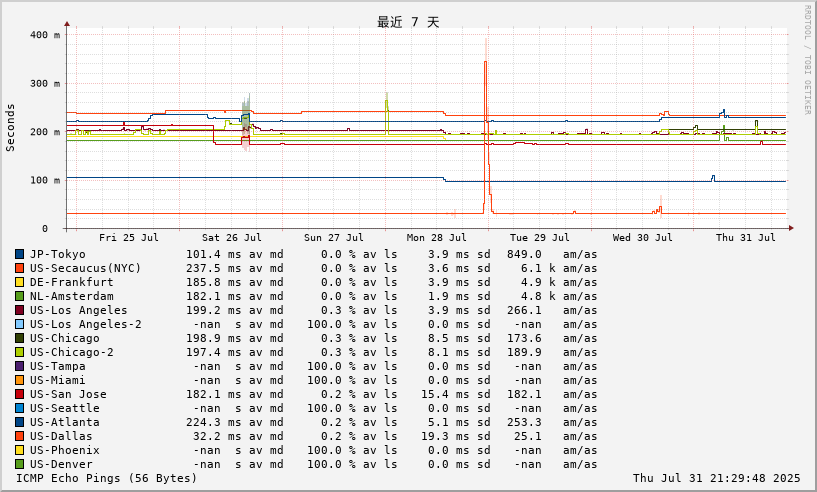
Task: Click the 100 m y-axis label
Action: (45, 180)
